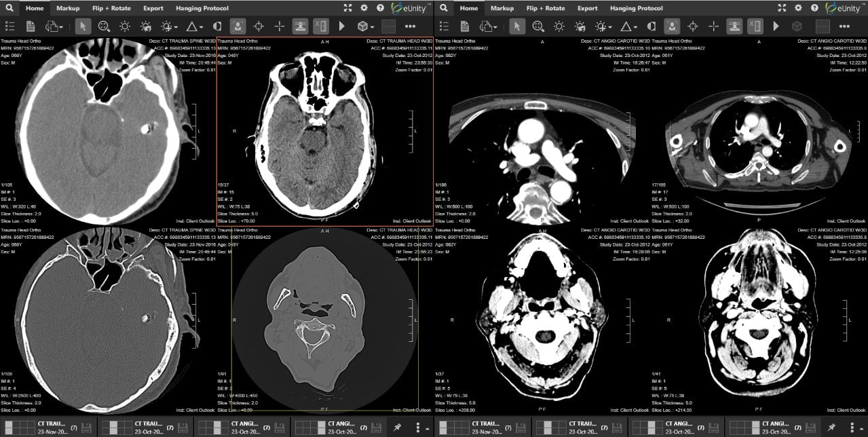Select plain crosshair tool in left viewer

click(x=279, y=26)
